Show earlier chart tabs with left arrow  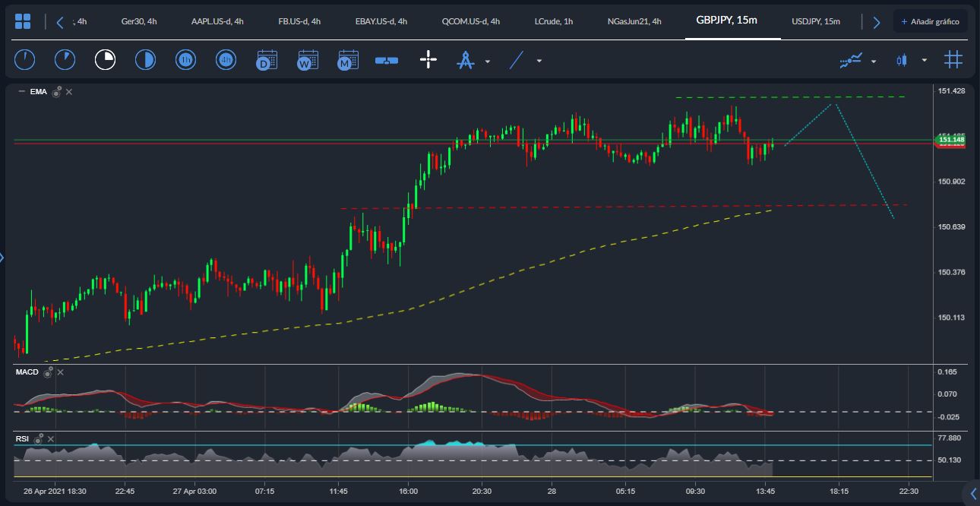60,22
